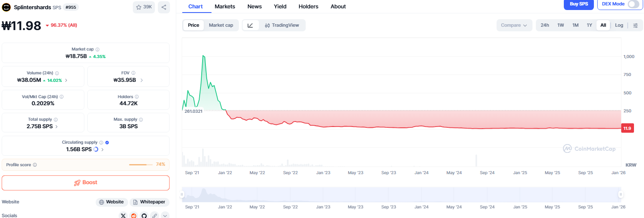Expand FDV details arrow
Screen dimensions: 644x218
coord(142,80)
